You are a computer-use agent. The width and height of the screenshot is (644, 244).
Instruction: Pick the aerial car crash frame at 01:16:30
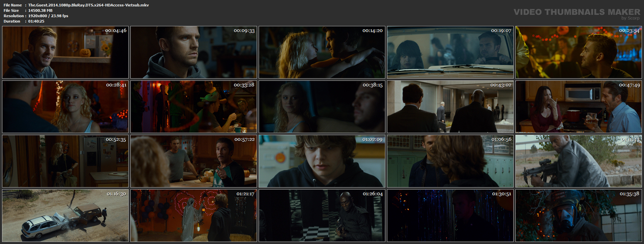pyautogui.click(x=65, y=215)
